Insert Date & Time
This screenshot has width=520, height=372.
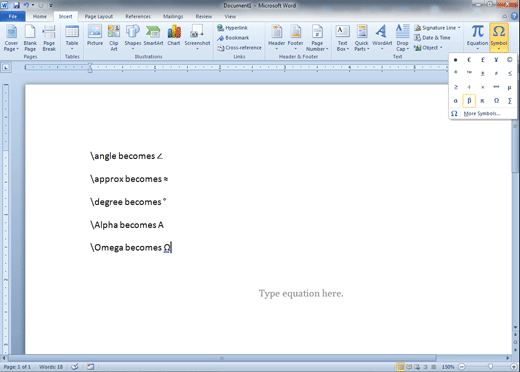coord(432,38)
